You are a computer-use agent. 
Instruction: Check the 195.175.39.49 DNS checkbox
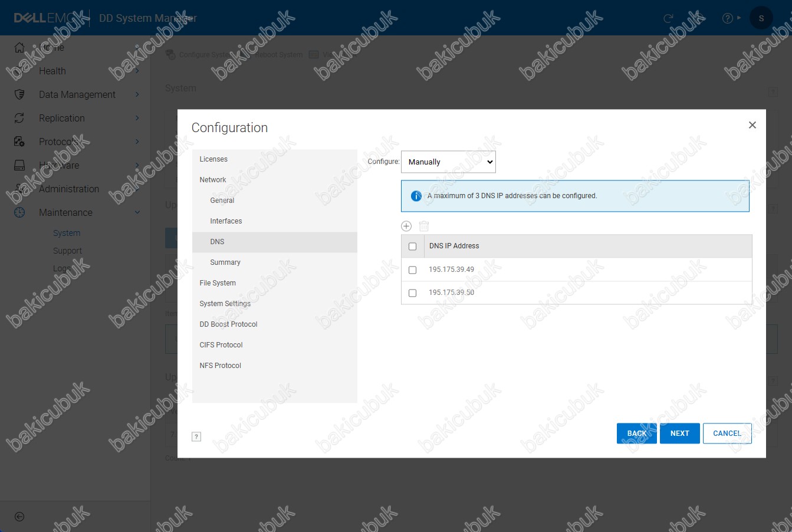point(413,270)
